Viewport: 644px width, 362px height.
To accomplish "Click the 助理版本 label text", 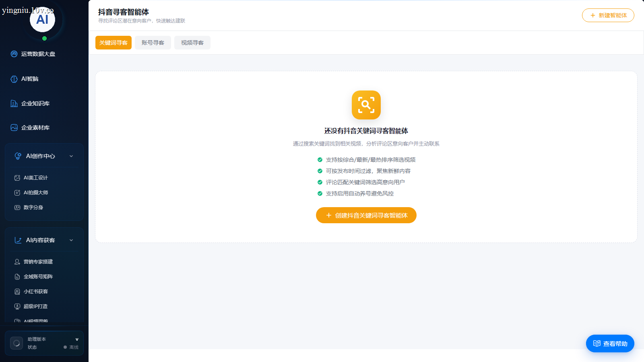I will (37, 339).
